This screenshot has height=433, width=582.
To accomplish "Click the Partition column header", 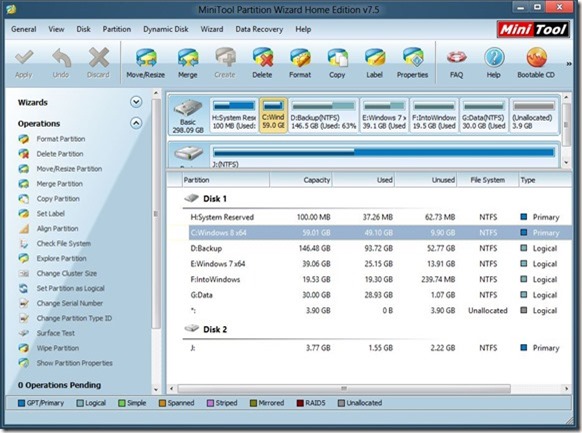I will pos(225,180).
